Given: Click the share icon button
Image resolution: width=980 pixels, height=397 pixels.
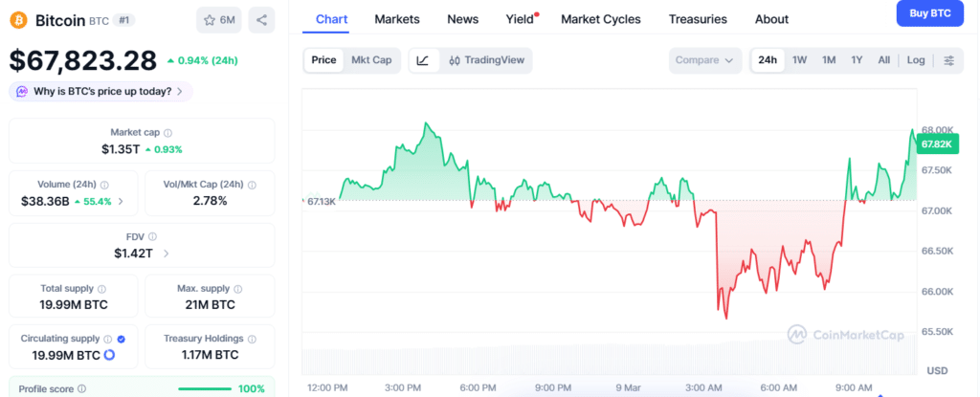Looking at the screenshot, I should [261, 20].
